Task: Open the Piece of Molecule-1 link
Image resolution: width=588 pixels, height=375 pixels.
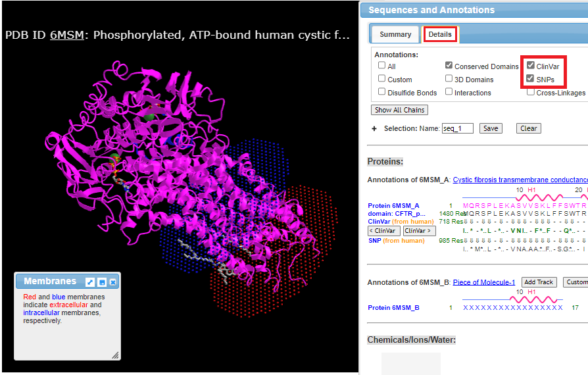Action: (x=483, y=282)
